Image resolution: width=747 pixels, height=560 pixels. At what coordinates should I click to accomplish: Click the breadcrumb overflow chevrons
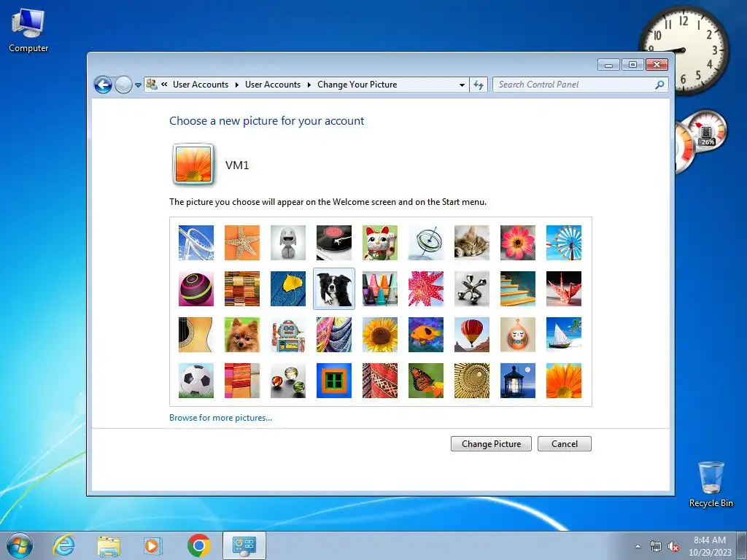point(164,85)
